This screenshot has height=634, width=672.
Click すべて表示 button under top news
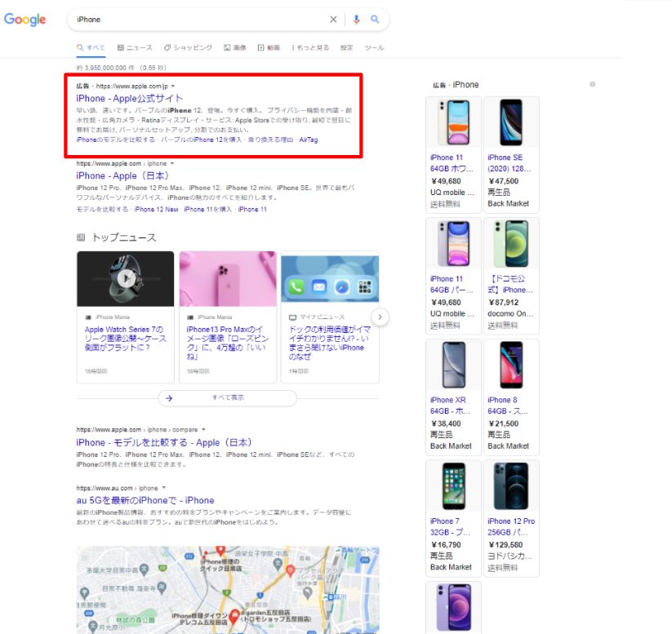228,398
